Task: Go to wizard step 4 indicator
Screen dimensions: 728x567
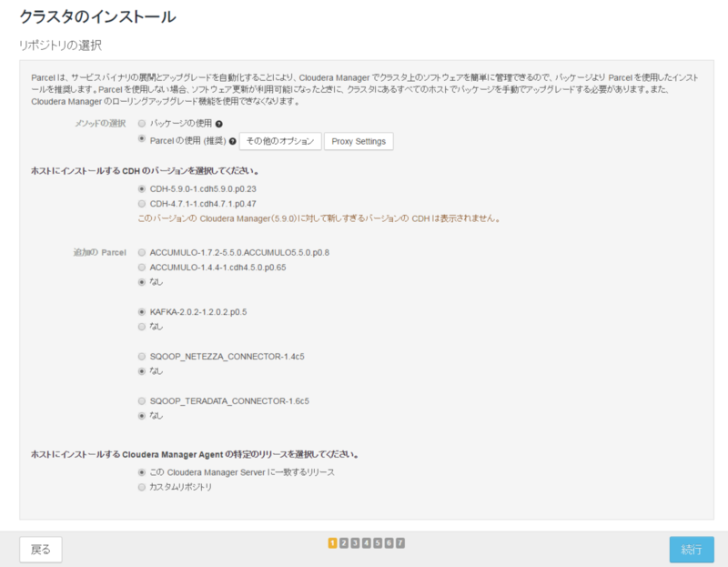Action: (367, 542)
